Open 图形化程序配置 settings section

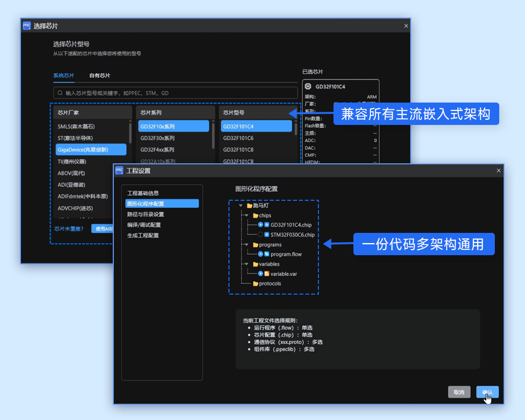(x=162, y=204)
